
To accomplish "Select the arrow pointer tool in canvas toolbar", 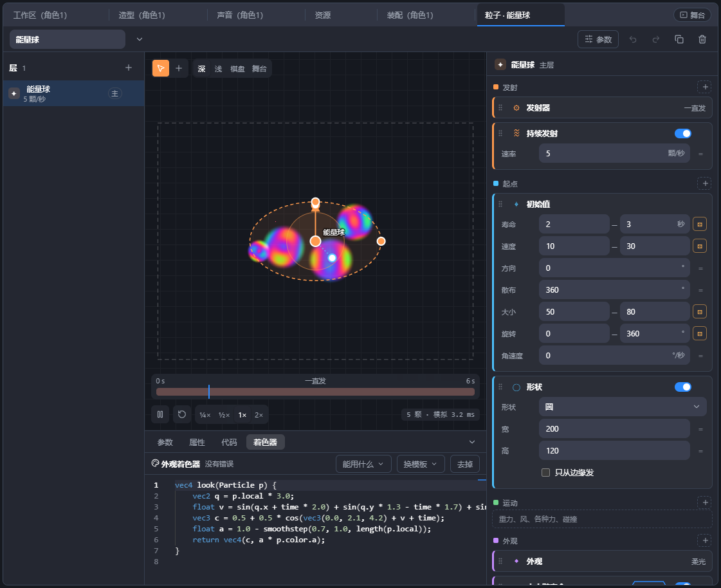I will (x=161, y=69).
